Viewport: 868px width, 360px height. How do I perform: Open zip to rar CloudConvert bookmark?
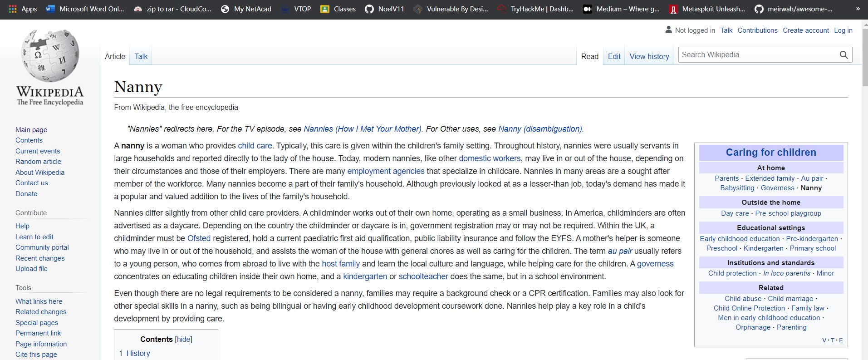pos(172,9)
